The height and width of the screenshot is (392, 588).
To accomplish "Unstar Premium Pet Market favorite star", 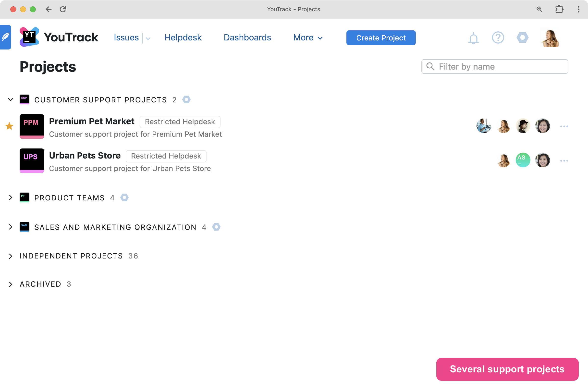I will coord(9,126).
